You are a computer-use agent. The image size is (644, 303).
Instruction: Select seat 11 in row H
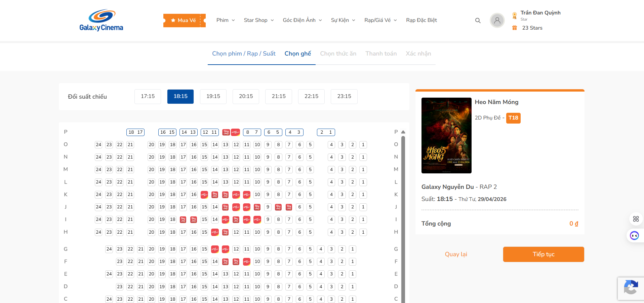pos(247,232)
